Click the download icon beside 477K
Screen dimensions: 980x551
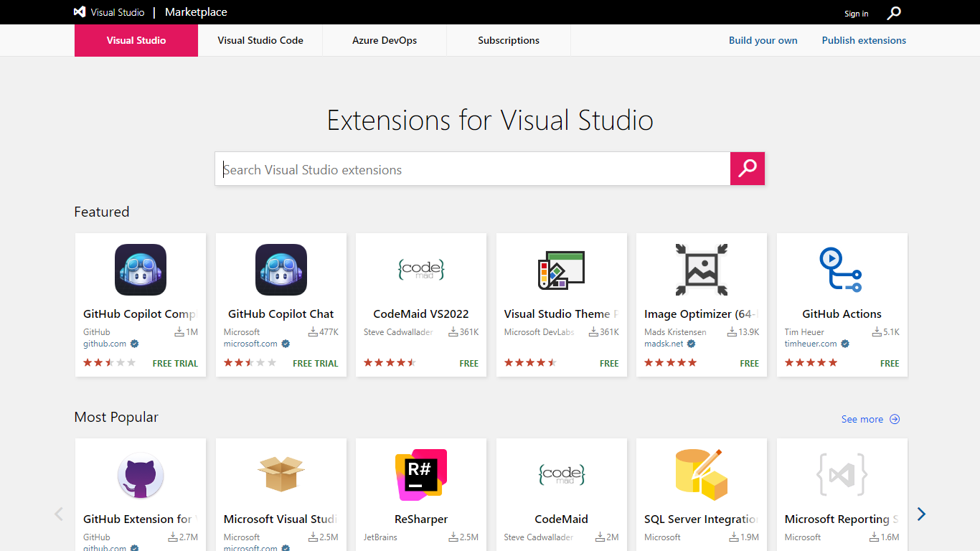313,331
